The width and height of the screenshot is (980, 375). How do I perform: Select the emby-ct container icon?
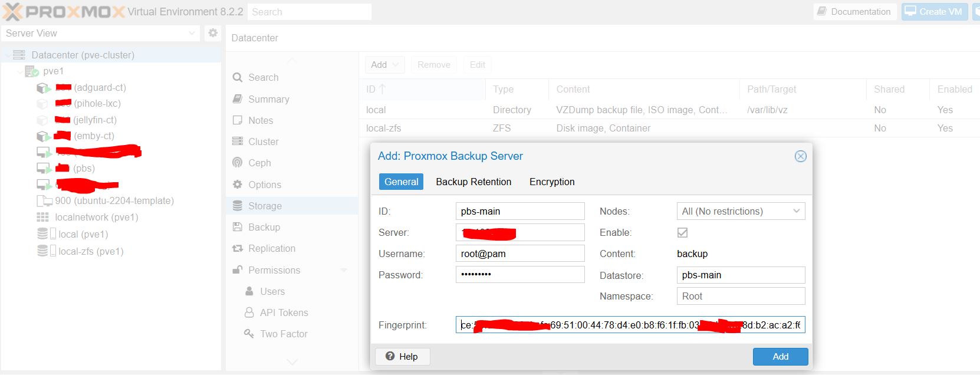(x=44, y=136)
